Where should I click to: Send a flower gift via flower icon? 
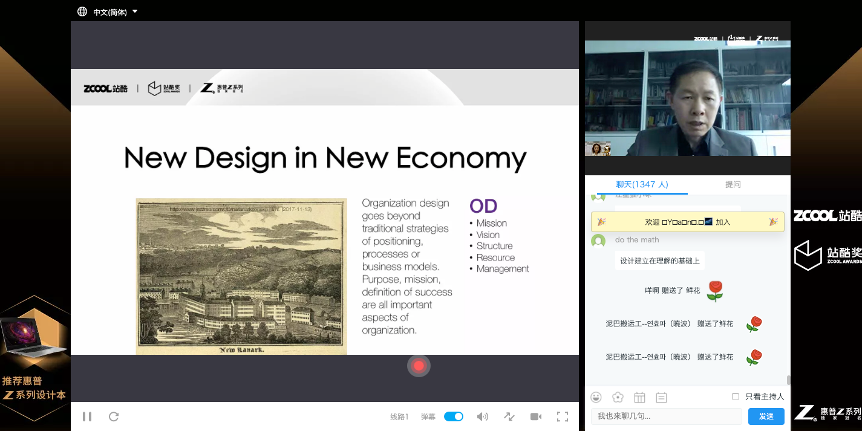[x=618, y=397]
